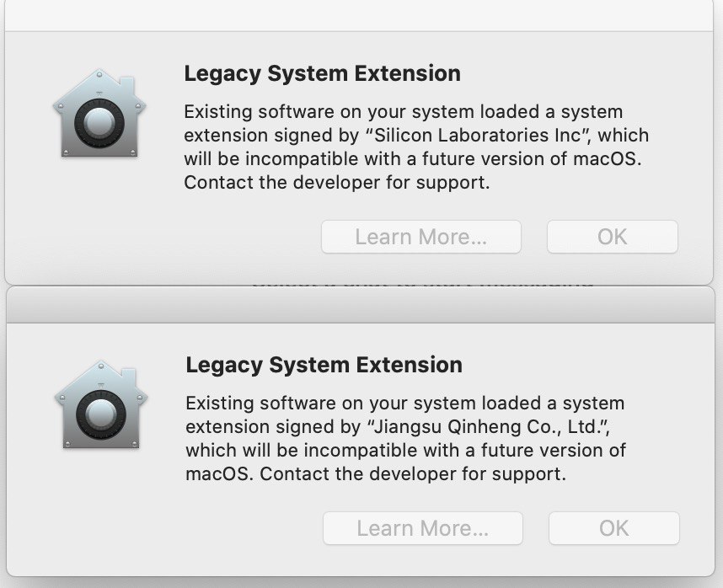Open Learn More in the Silicon Laboratories dialog
This screenshot has width=723, height=588.
(x=420, y=237)
